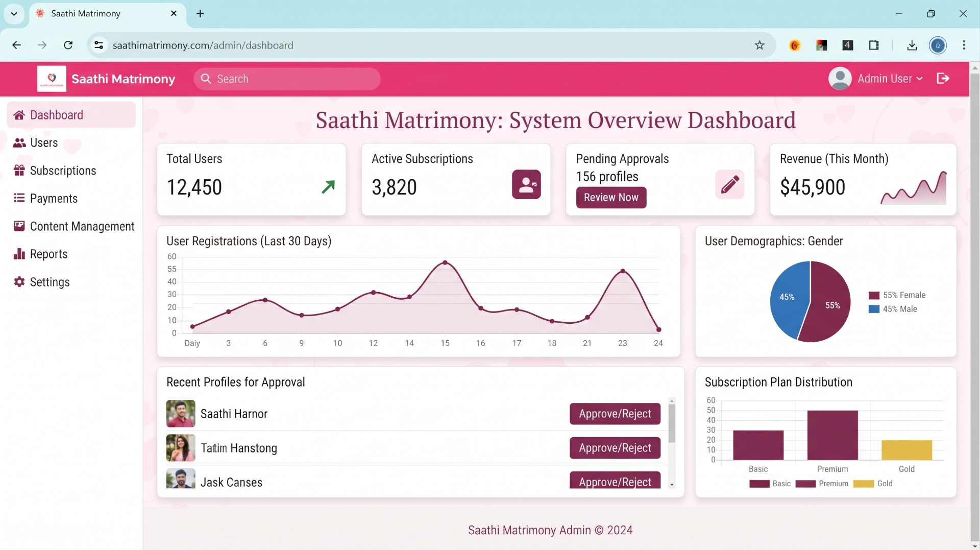Click the profiles list scrollbar down arrow

[x=672, y=485]
